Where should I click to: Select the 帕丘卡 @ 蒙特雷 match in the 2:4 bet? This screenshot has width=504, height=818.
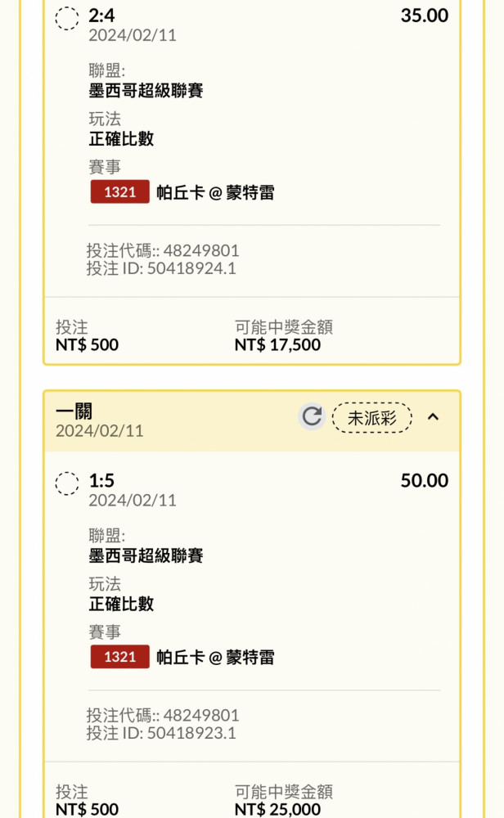tap(215, 192)
